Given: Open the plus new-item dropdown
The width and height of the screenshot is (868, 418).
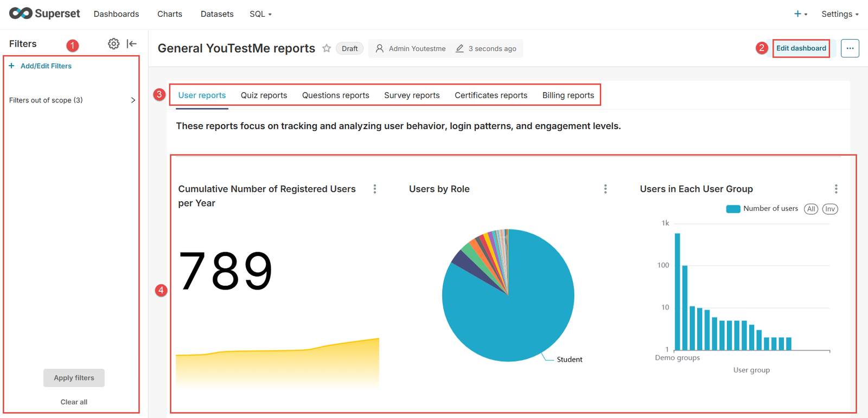Looking at the screenshot, I should point(800,14).
